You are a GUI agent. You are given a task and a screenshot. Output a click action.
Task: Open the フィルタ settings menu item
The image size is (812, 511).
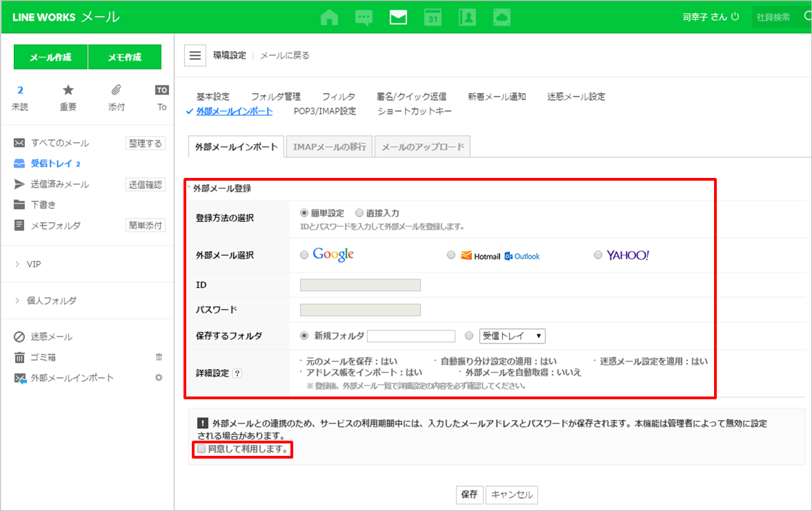tap(338, 97)
